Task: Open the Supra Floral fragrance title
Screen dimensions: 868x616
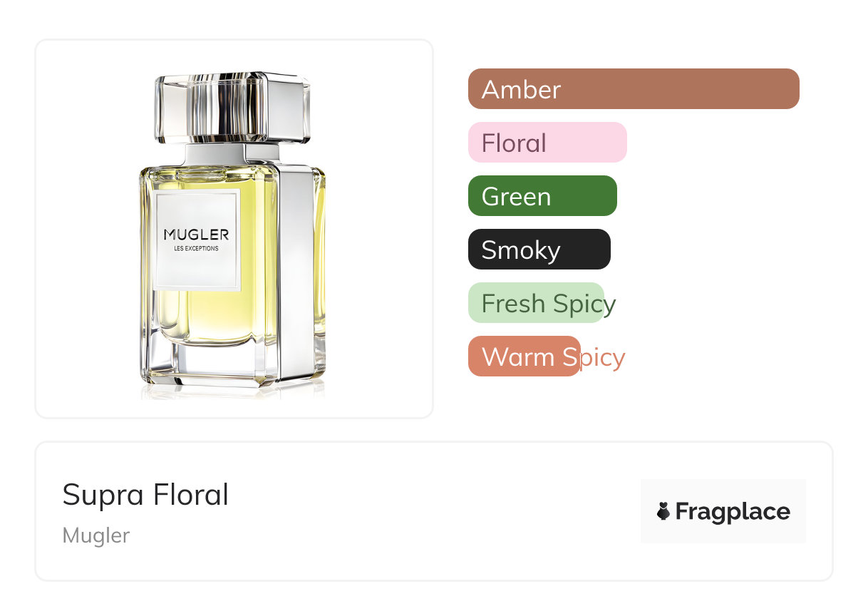Action: [x=145, y=495]
